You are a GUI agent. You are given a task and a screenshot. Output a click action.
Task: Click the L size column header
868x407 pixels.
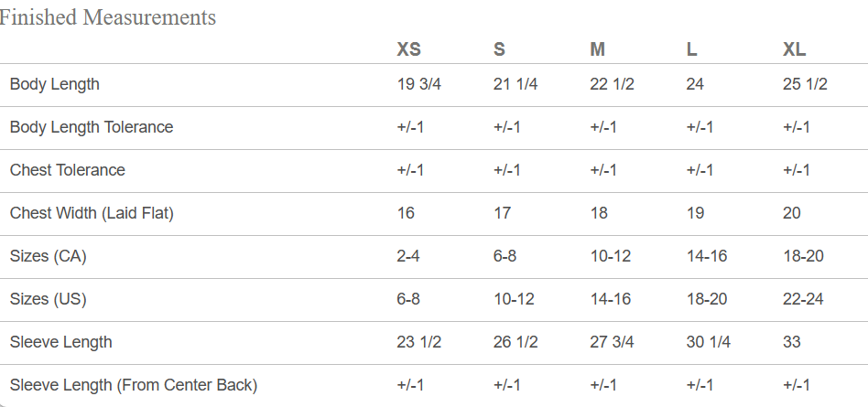(x=691, y=49)
